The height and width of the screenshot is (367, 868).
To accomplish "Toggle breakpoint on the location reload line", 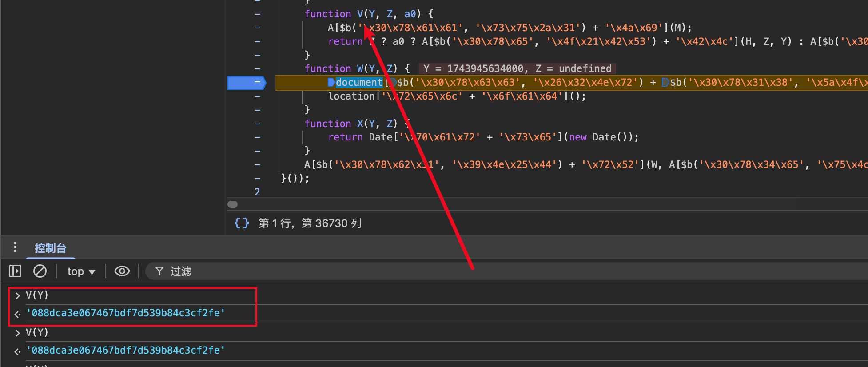I will [257, 96].
